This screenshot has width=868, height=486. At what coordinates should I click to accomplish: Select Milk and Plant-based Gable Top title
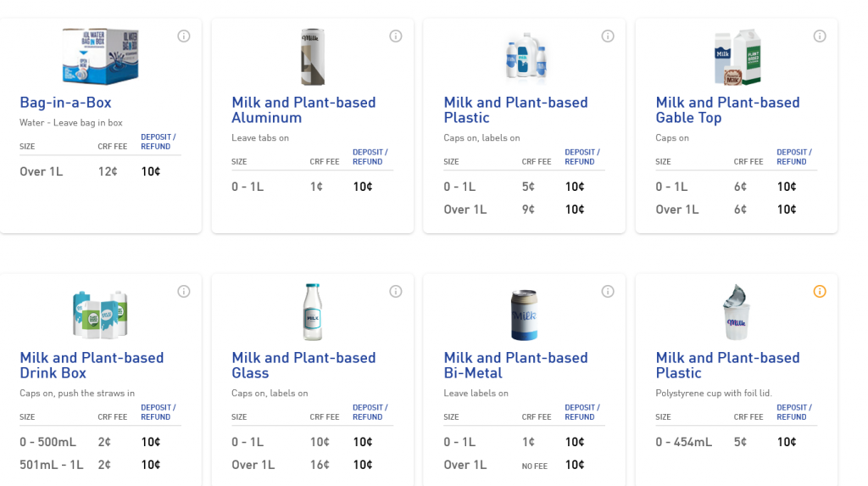(727, 109)
